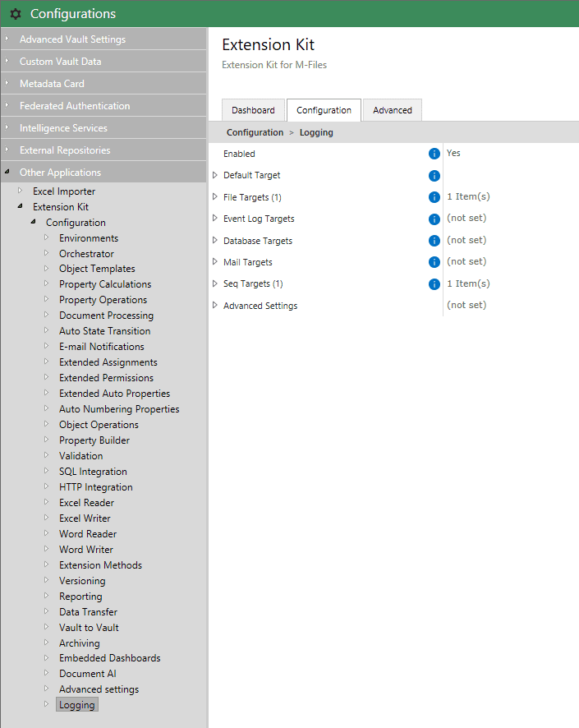Click Configuration in the breadcrumb path
Viewport: 579px width, 728px height.
click(255, 132)
